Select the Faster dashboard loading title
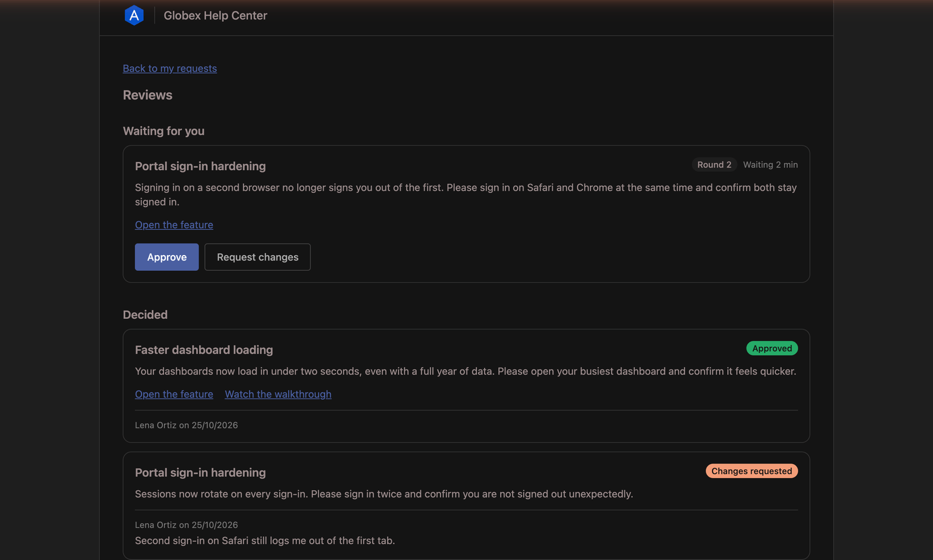This screenshot has height=560, width=933. pos(203,350)
